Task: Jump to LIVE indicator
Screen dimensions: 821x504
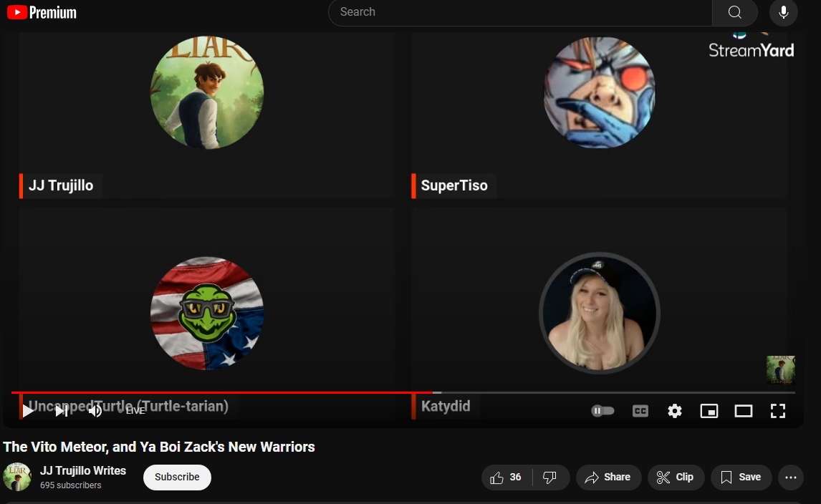Action: (x=132, y=411)
